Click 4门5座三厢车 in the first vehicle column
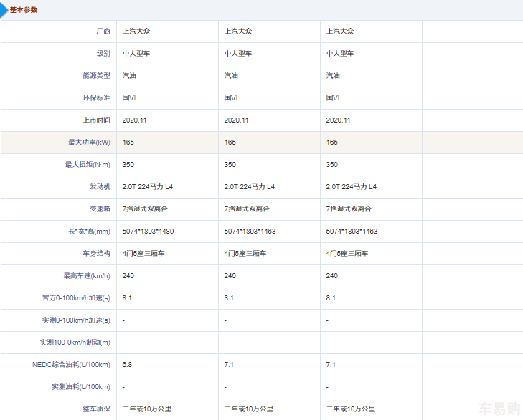Viewport: 523px width, 420px height. (x=143, y=253)
